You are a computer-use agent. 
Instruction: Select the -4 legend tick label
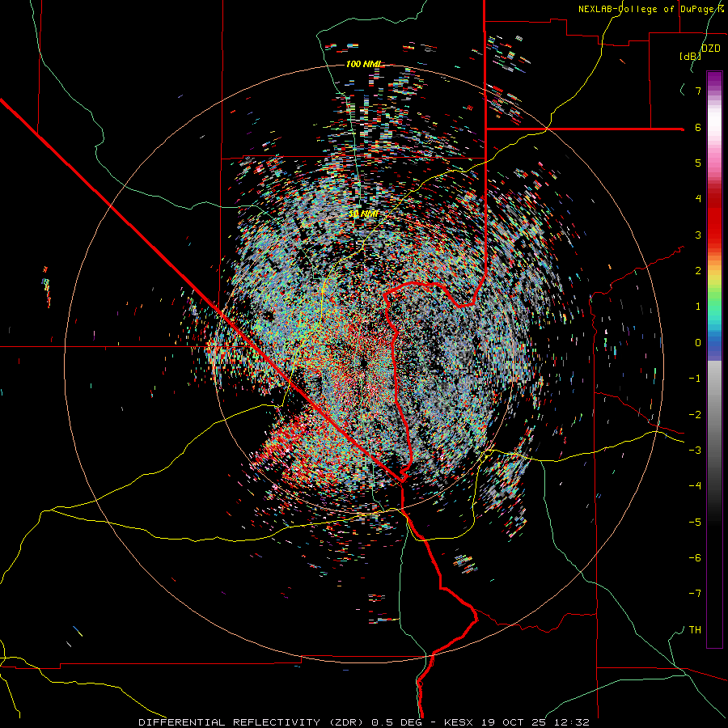695,486
